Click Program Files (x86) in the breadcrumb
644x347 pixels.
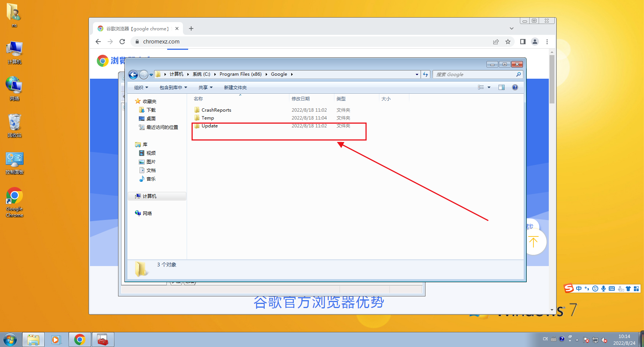(241, 74)
